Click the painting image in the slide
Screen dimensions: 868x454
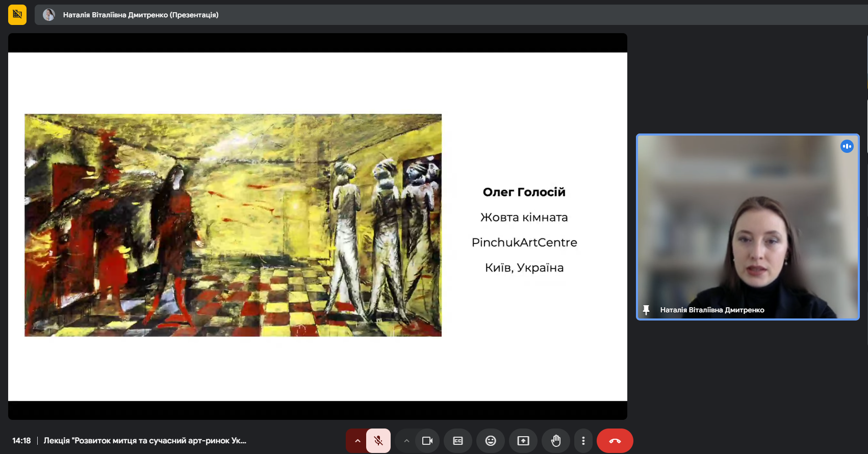click(x=233, y=225)
